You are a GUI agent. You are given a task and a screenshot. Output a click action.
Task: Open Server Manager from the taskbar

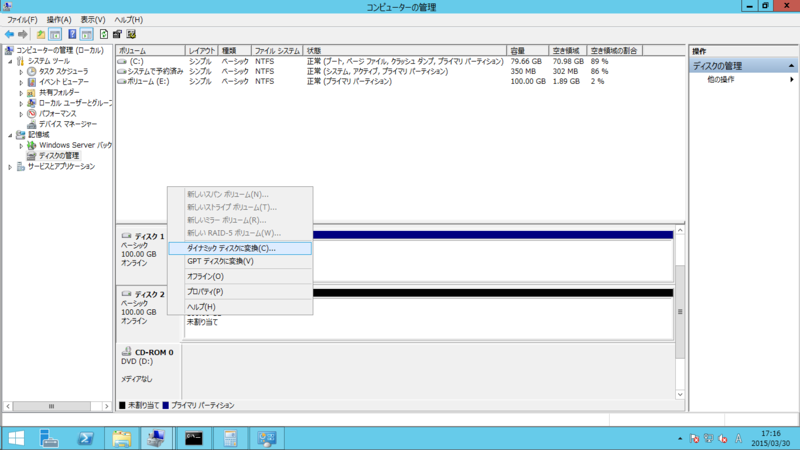point(49,438)
